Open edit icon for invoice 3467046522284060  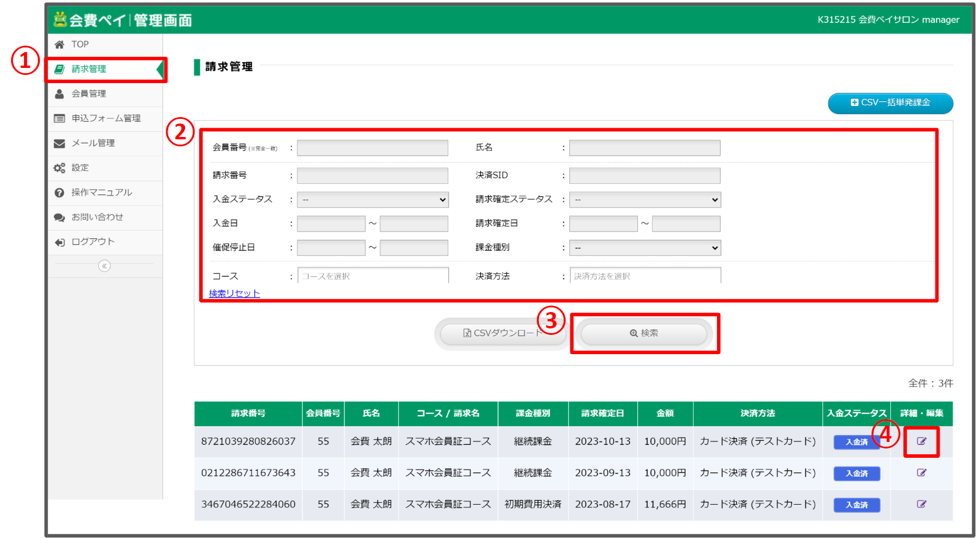pyautogui.click(x=921, y=504)
